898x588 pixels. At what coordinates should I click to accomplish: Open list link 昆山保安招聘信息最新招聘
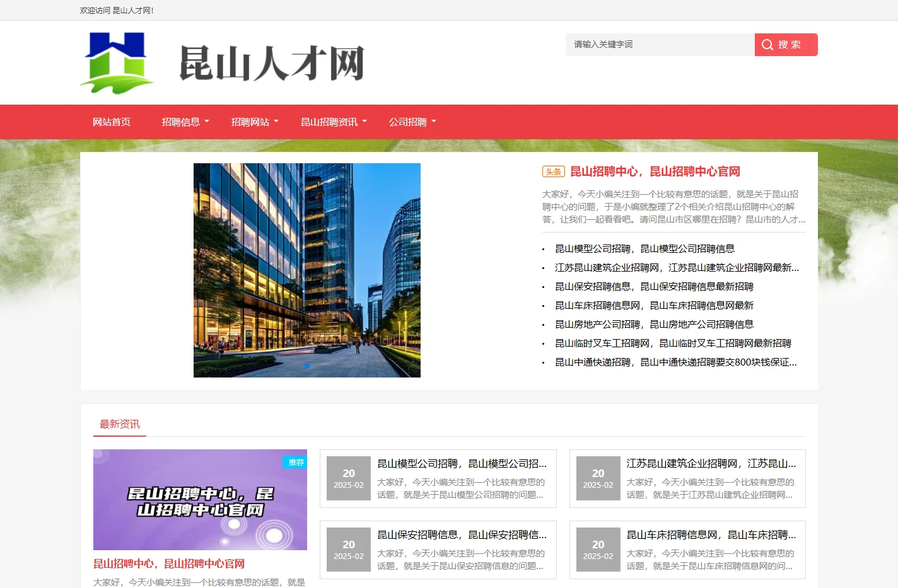click(654, 287)
